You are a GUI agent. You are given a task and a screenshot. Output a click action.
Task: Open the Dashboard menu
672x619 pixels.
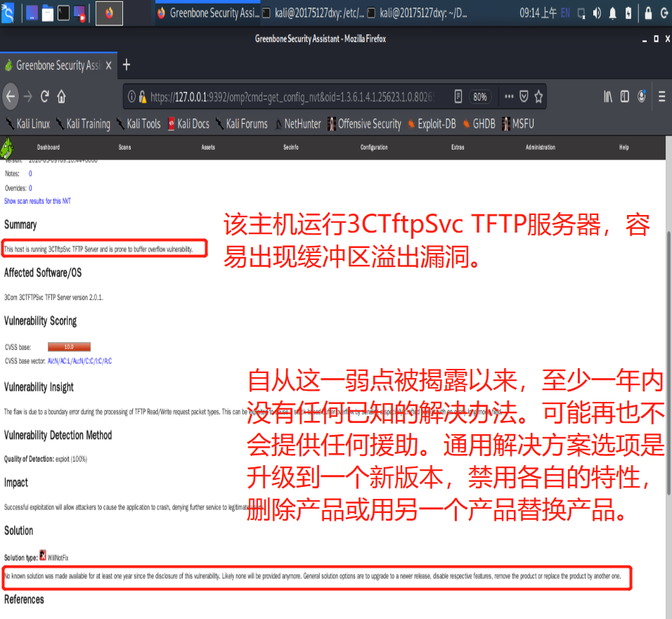tap(49, 148)
